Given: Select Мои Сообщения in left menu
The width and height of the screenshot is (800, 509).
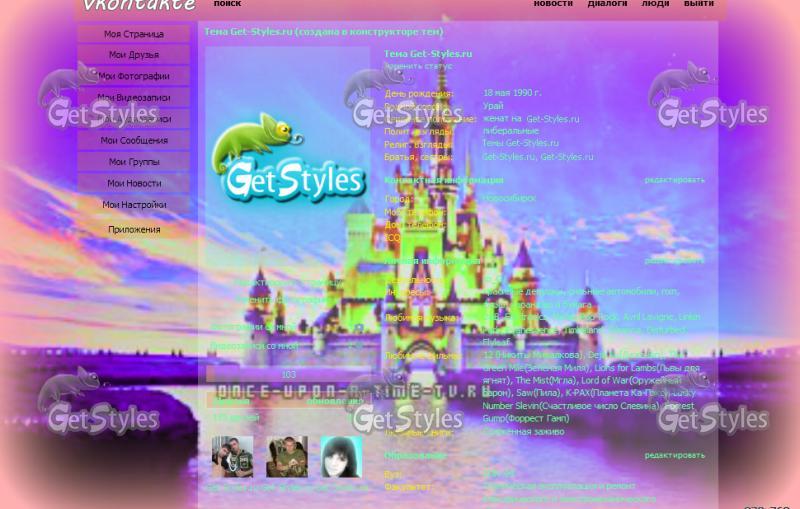Looking at the screenshot, I should coord(134,140).
